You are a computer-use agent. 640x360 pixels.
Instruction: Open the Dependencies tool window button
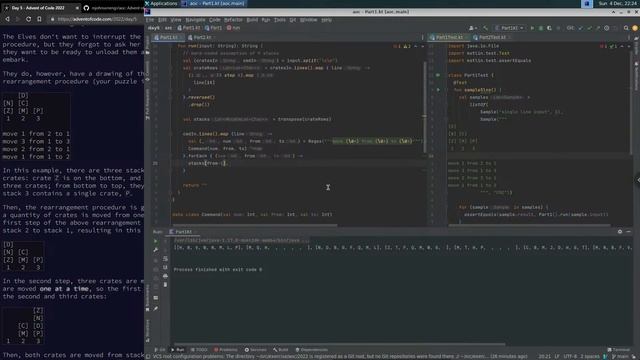pos(311,350)
